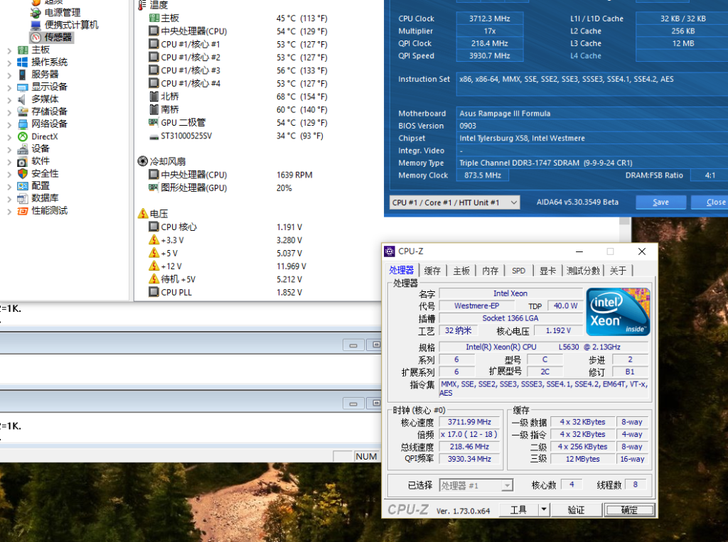Image resolution: width=728 pixels, height=542 pixels.
Task: Click the Asus Rampage III Formula field
Action: click(592, 113)
